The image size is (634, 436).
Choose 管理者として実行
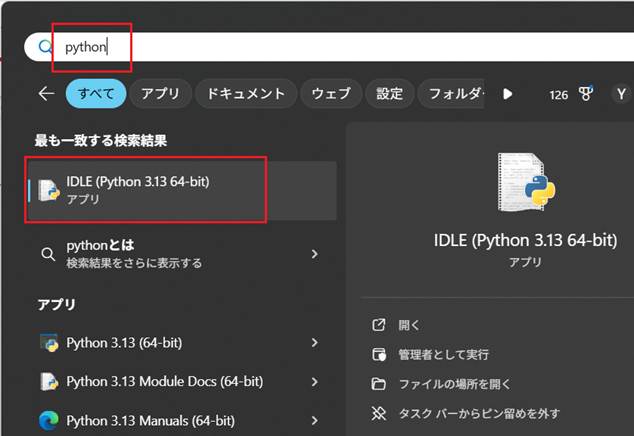444,355
